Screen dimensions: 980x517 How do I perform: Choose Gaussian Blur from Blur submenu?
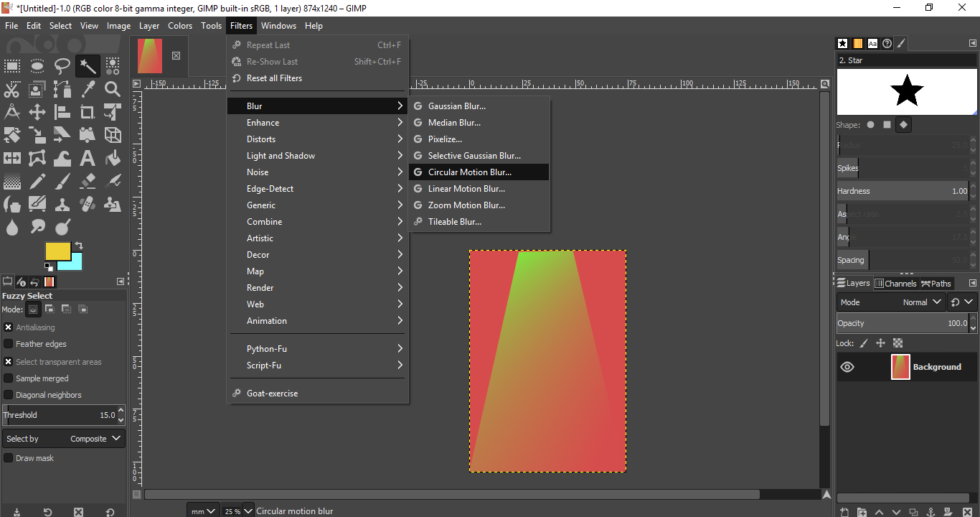click(479, 106)
